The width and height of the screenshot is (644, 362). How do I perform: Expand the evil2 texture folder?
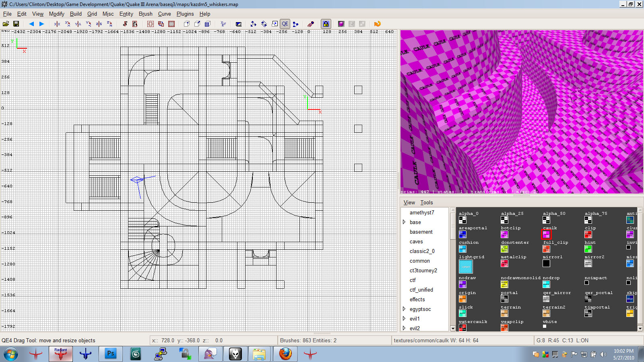[404, 328]
